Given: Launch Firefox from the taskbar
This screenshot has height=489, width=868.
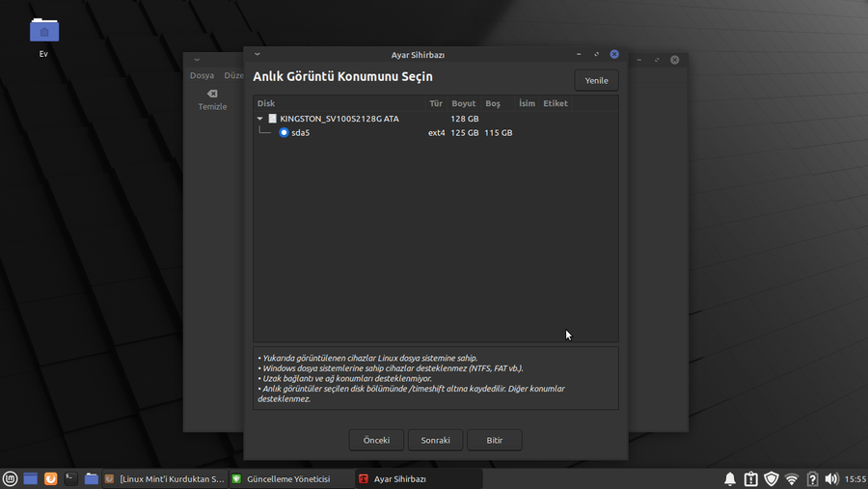Looking at the screenshot, I should click(50, 479).
